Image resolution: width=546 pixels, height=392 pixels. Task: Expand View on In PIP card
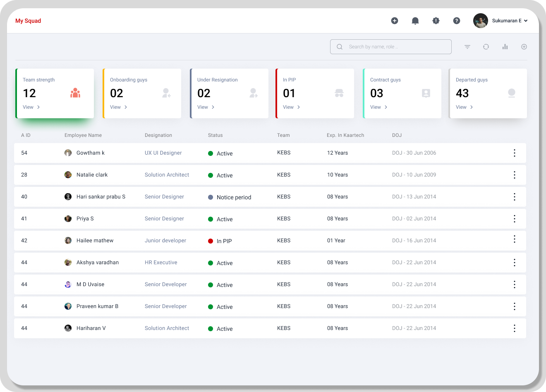pos(292,107)
